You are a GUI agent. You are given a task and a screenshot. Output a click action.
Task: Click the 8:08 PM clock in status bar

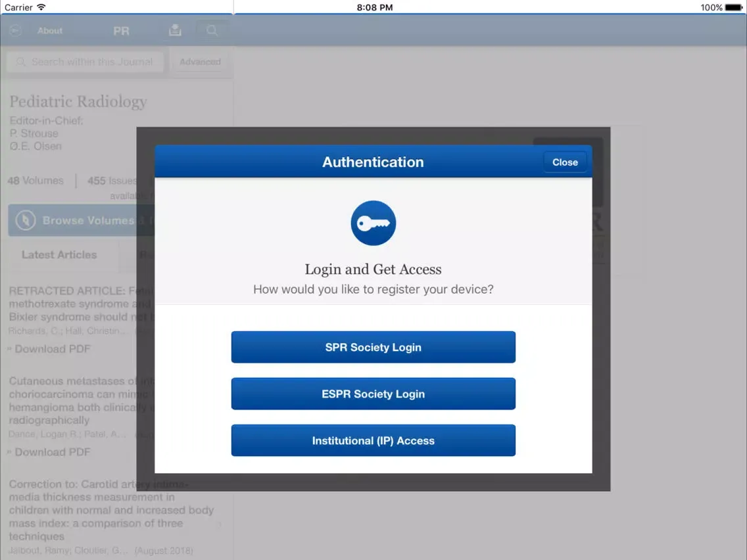374,7
